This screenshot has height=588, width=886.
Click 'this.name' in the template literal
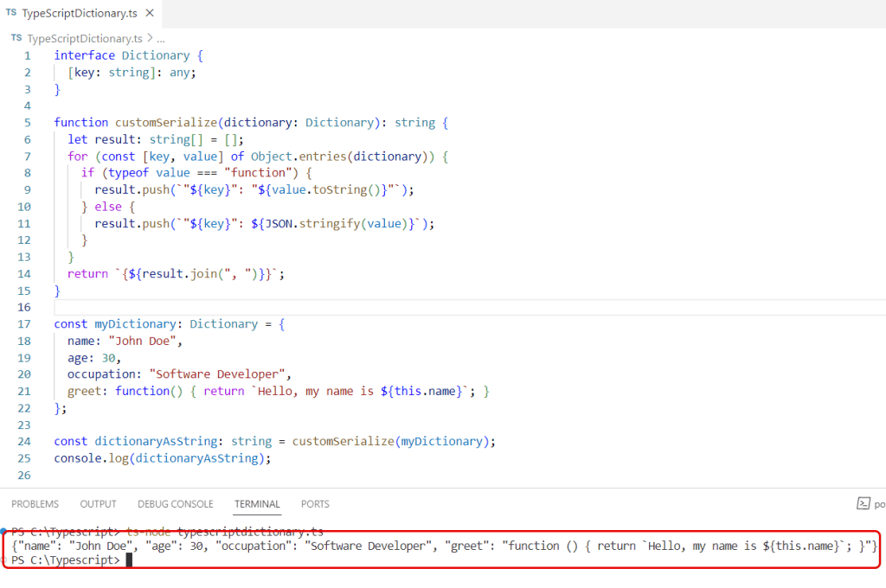(425, 392)
